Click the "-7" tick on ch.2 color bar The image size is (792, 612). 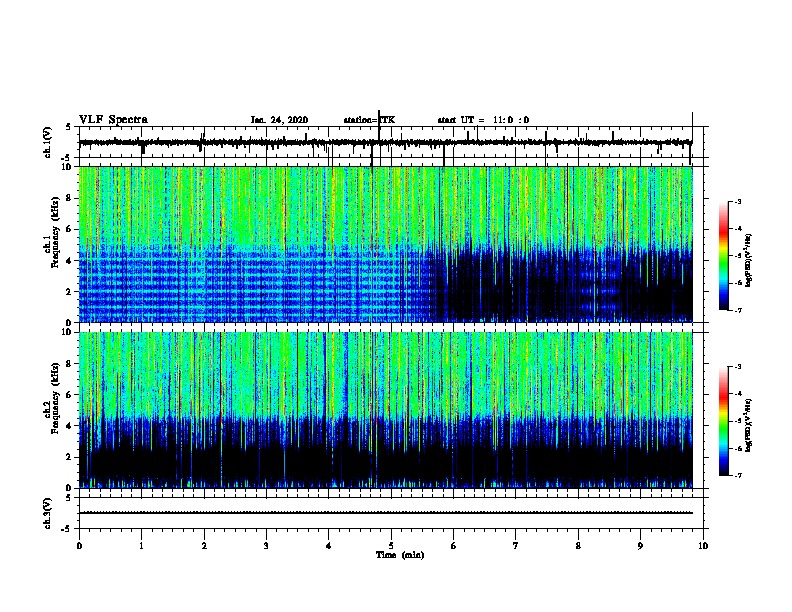(x=737, y=475)
